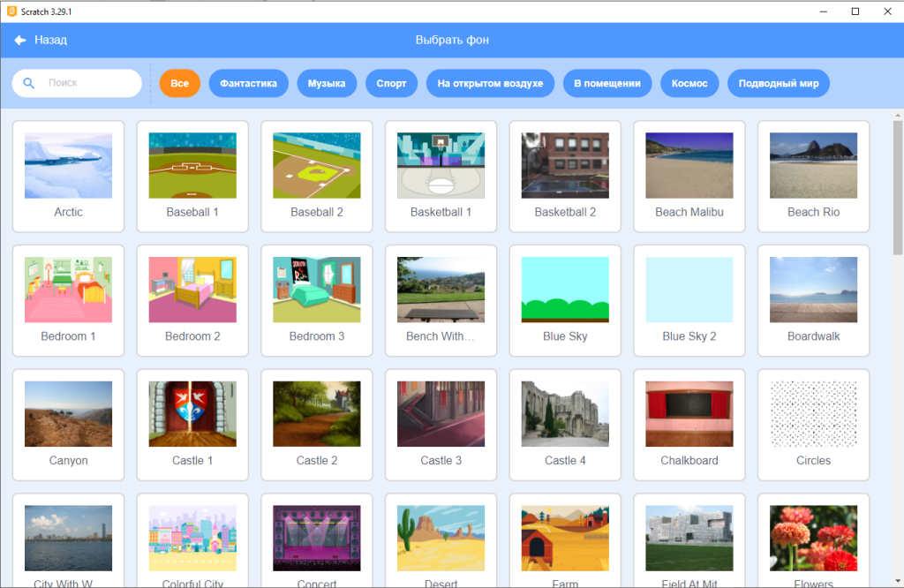Screen dimensions: 904x588
Task: Open the В помещении category
Action: [607, 82]
